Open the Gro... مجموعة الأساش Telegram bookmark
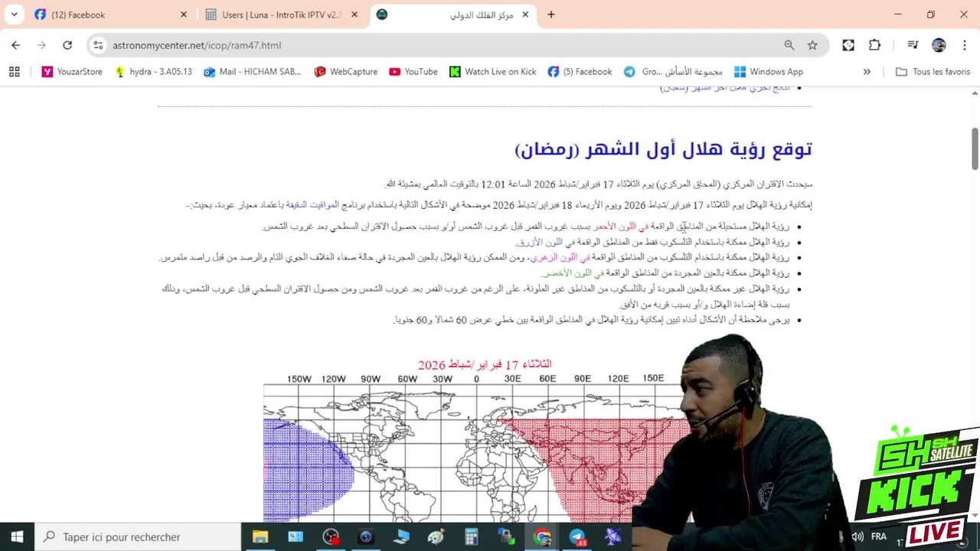This screenshot has height=551, width=980. point(673,71)
